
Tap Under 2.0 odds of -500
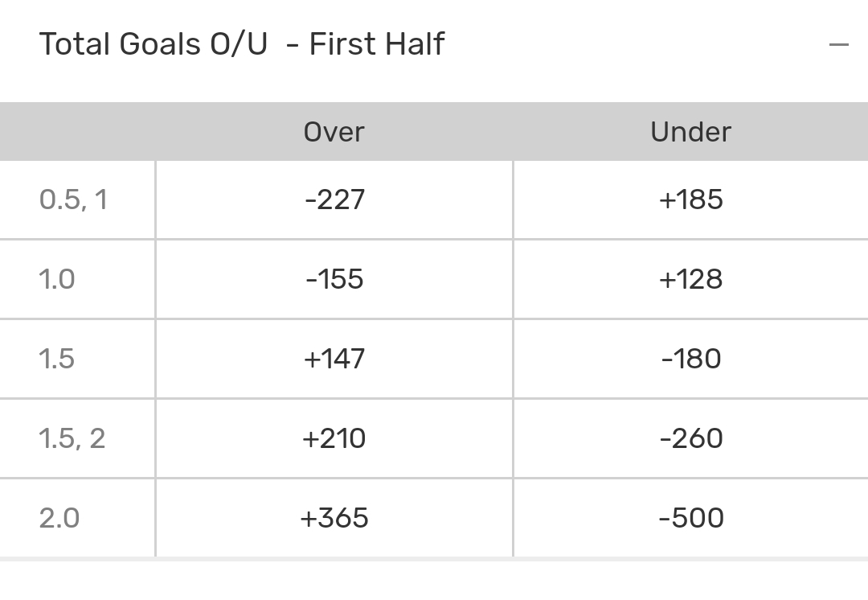(690, 518)
